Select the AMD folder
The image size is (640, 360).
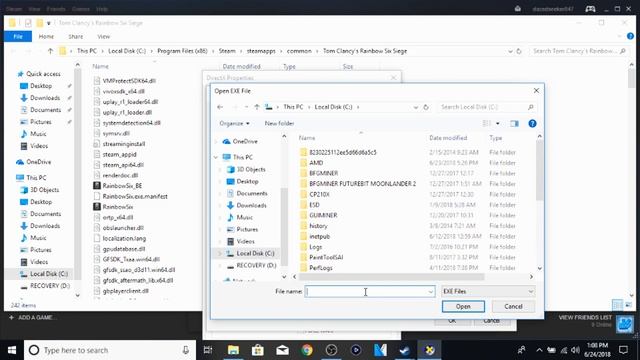tap(316, 163)
